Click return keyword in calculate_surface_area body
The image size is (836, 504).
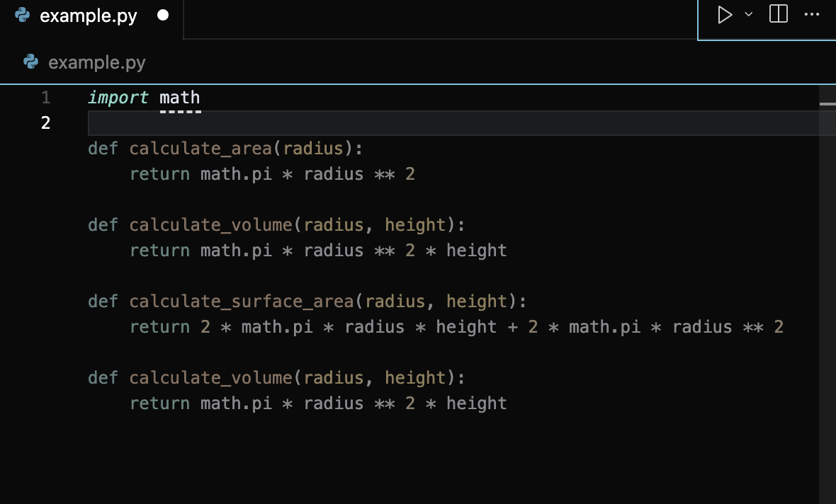(159, 327)
